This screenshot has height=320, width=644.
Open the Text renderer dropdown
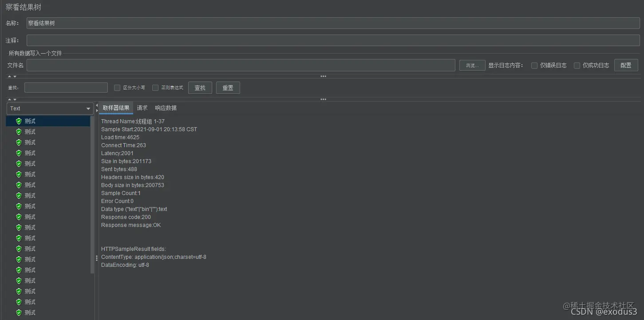point(50,109)
